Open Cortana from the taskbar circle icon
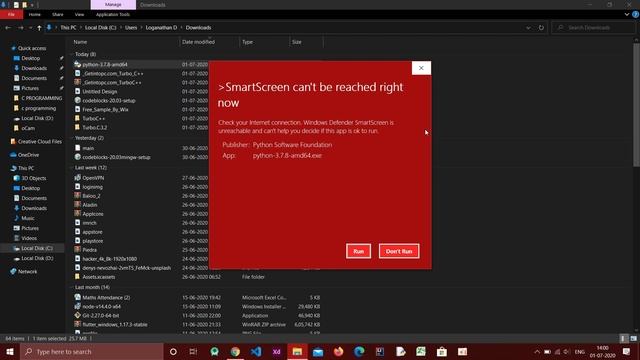The width and height of the screenshot is (640, 360). [173, 351]
